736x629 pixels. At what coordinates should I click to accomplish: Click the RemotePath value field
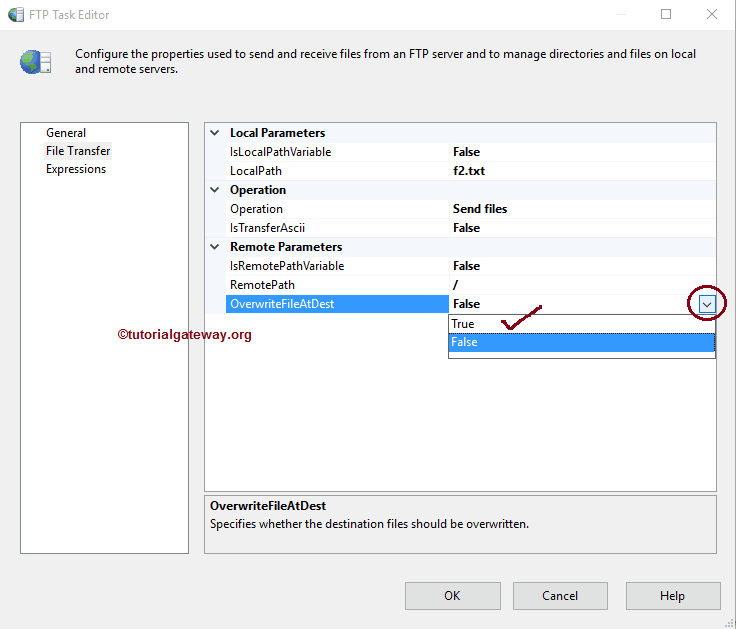[580, 285]
